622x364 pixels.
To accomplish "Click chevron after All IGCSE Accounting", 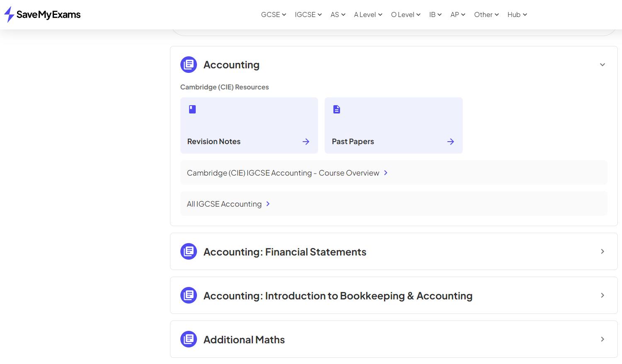I will click(268, 204).
